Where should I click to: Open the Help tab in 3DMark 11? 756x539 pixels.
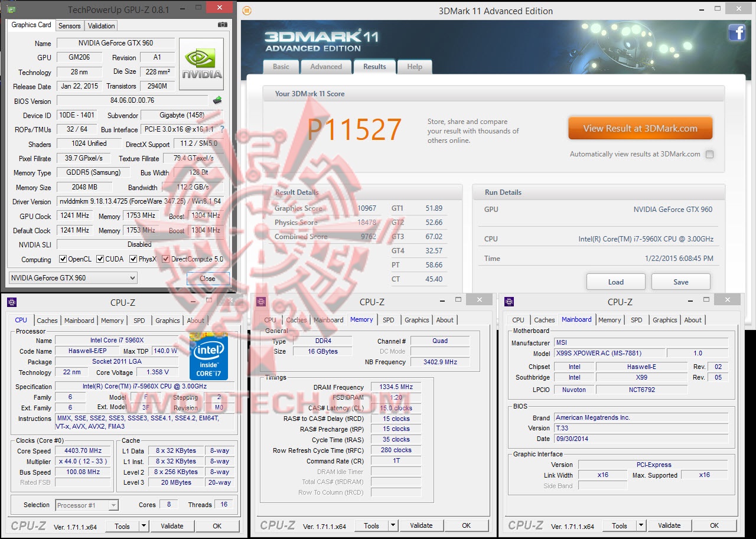[x=415, y=67]
